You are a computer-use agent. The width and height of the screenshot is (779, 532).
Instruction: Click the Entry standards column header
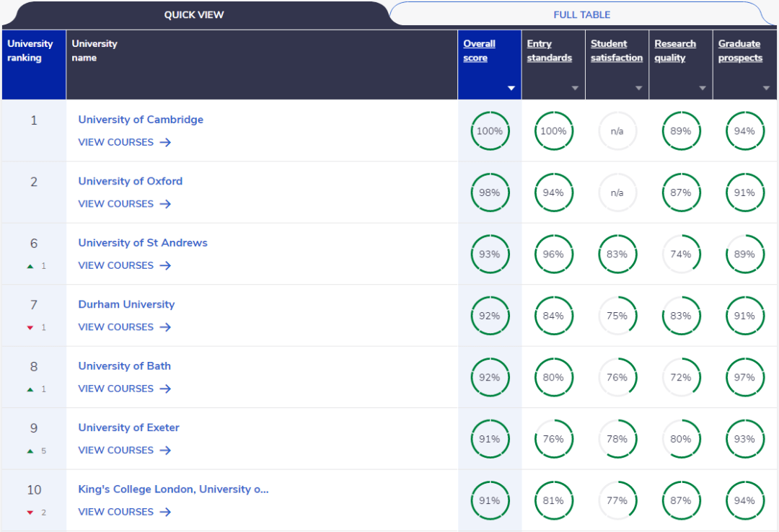pos(549,50)
